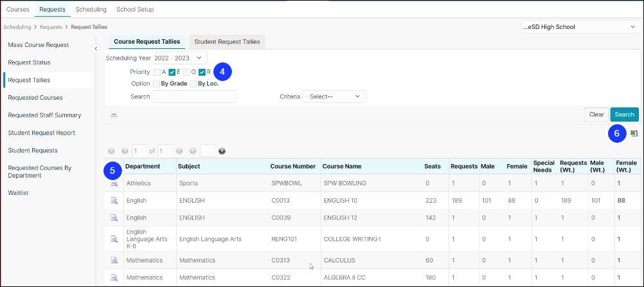The image size is (644, 287).
Task: Enable the By Loc. option
Action: [193, 84]
